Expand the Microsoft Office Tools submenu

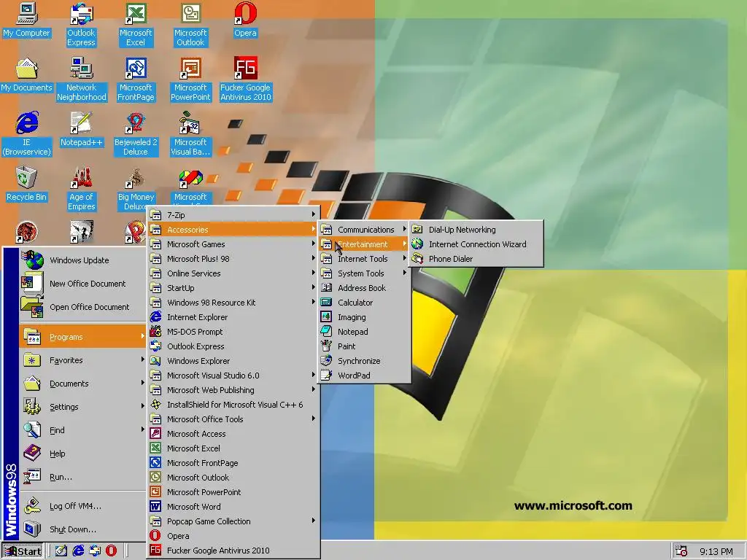233,419
